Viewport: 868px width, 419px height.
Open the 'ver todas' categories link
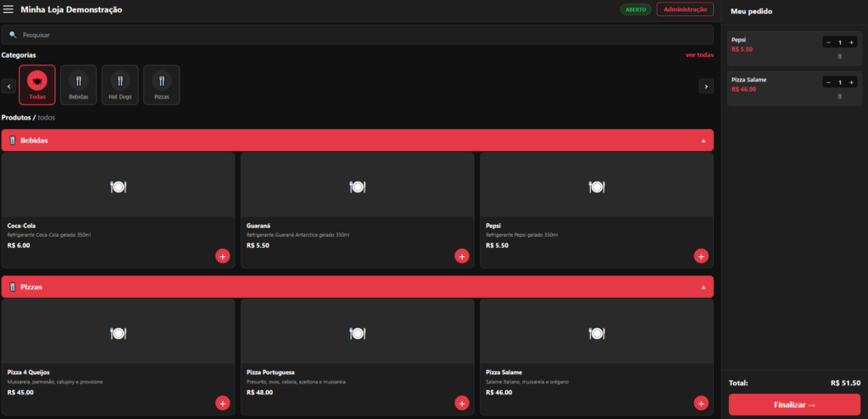click(698, 55)
